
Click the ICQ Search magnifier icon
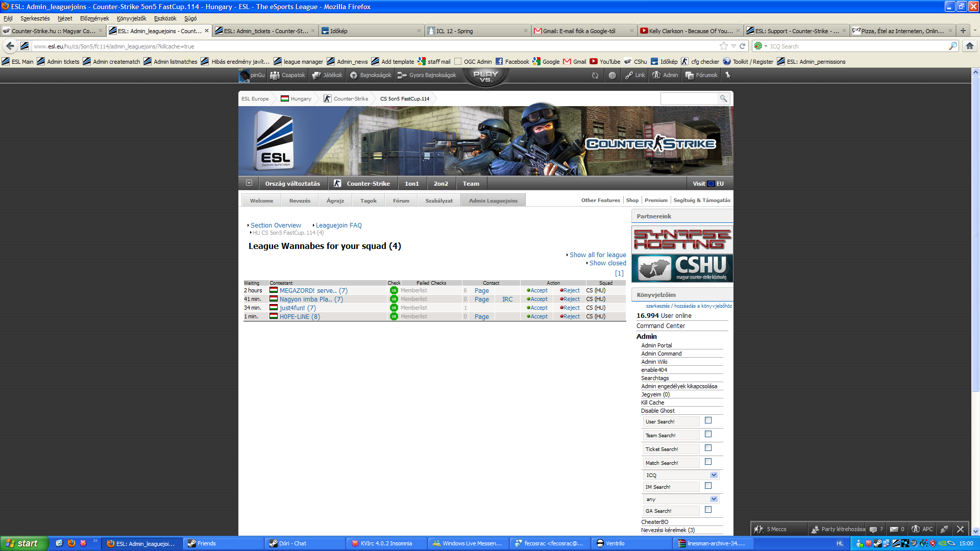pos(952,46)
